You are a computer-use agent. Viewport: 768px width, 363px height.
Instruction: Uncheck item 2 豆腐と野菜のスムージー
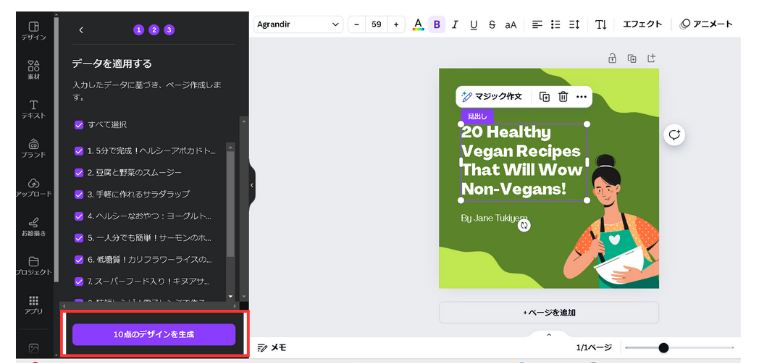point(79,172)
